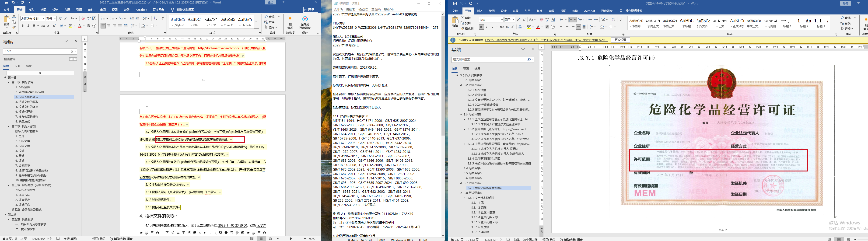The height and width of the screenshot is (241, 868).
Task: Increase font size in left Word ribbon
Action: [60, 18]
